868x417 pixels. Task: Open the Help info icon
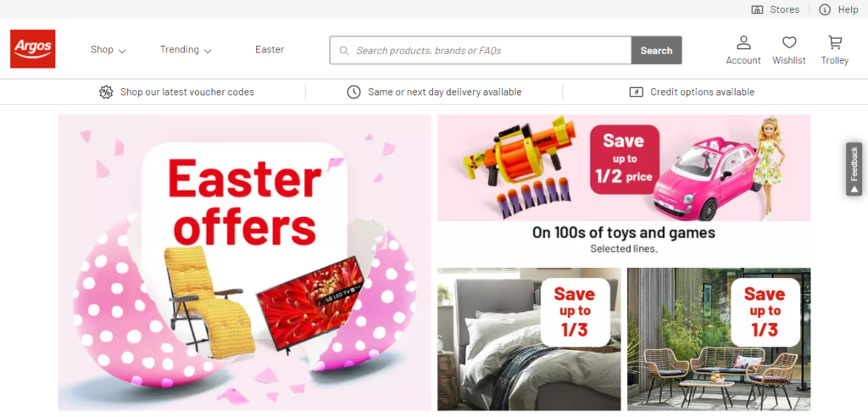tap(825, 9)
